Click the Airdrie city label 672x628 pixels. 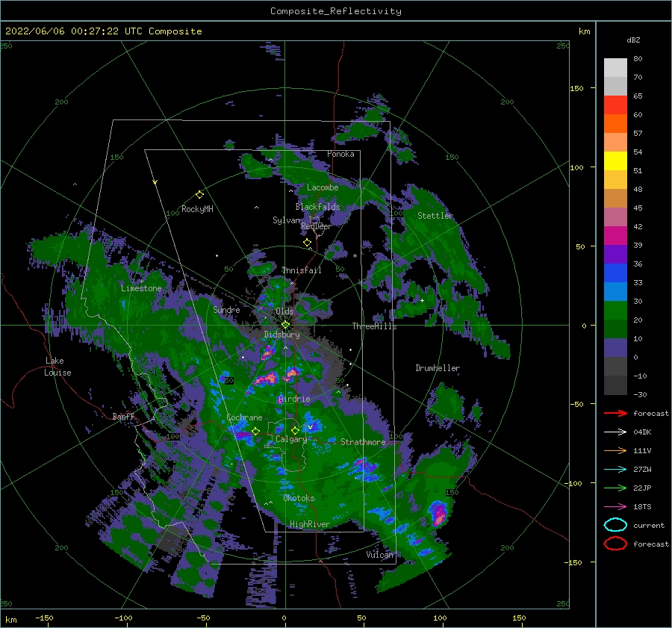[x=294, y=399]
